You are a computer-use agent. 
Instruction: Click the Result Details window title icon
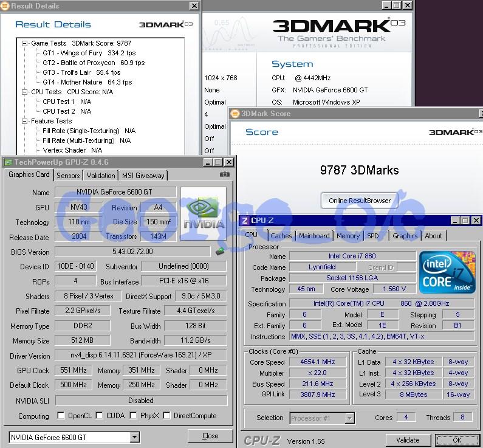[x=5, y=6]
